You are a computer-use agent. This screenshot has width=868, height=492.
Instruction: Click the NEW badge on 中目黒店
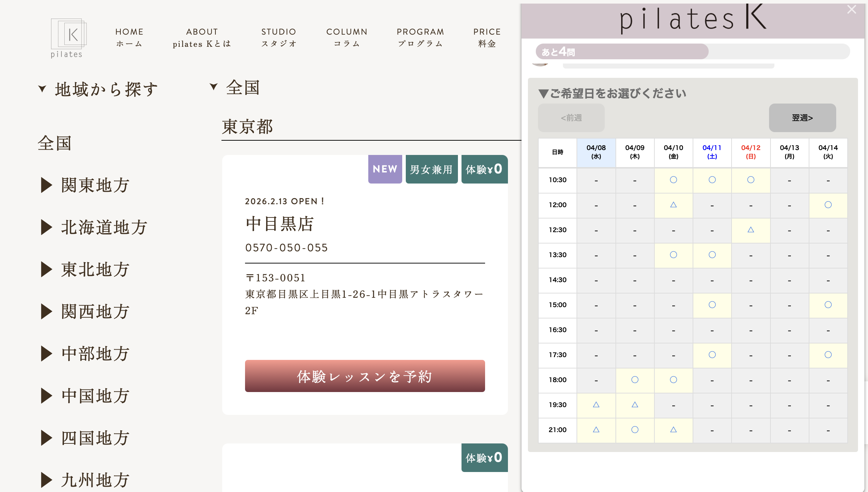(x=385, y=169)
